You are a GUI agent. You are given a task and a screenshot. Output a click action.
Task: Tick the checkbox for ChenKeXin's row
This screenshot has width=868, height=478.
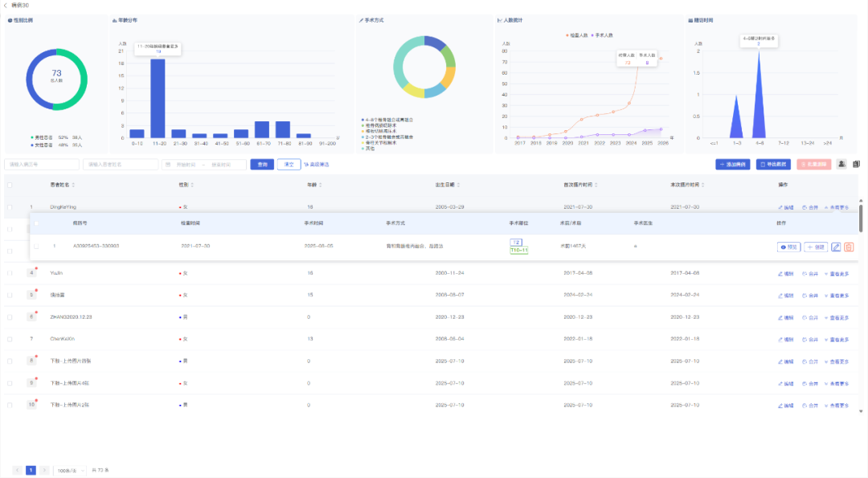[x=10, y=339]
